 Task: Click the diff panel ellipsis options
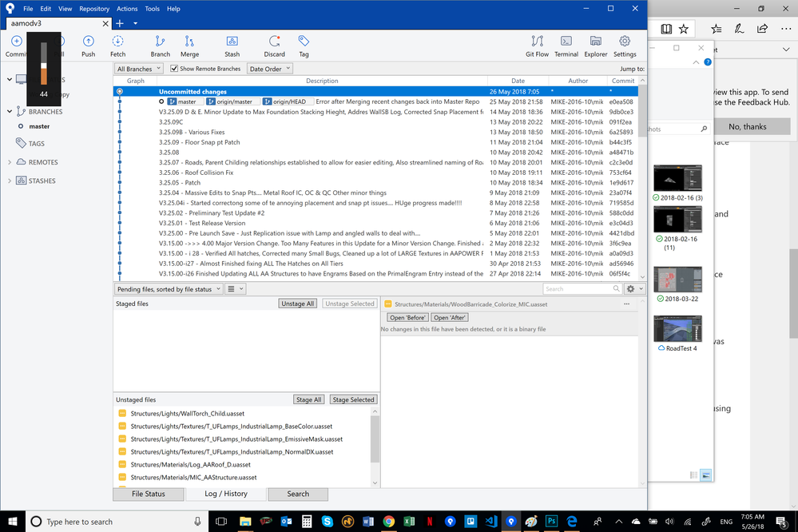[x=626, y=304]
